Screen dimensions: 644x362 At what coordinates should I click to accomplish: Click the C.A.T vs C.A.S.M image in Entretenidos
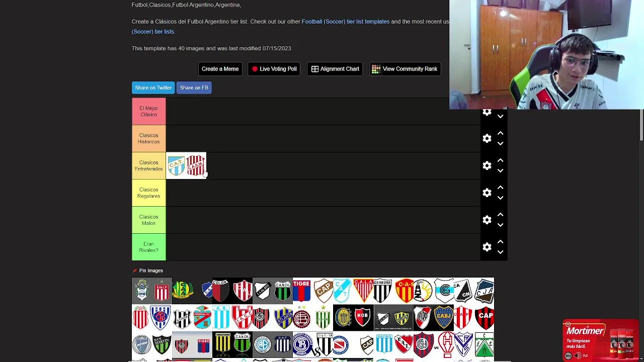[x=186, y=165]
